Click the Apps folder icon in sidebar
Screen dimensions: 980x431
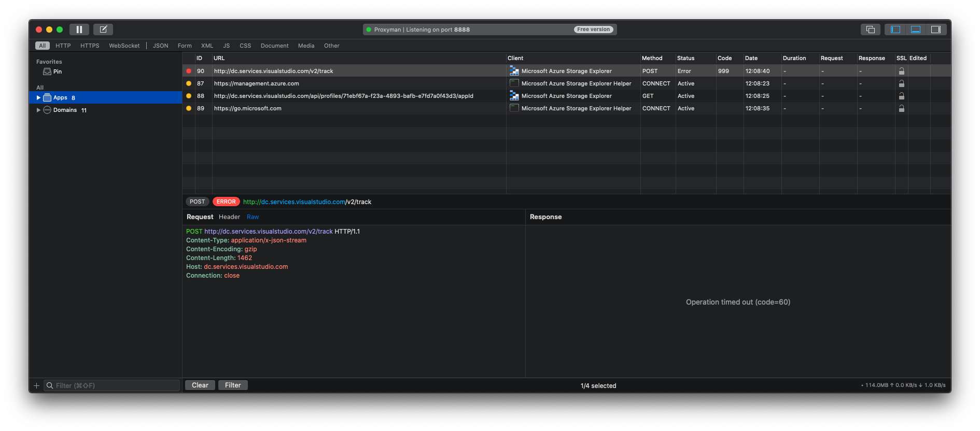[x=47, y=97]
